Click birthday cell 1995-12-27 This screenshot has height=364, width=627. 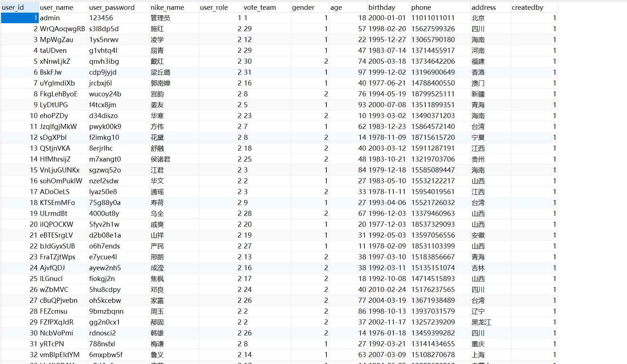point(389,39)
